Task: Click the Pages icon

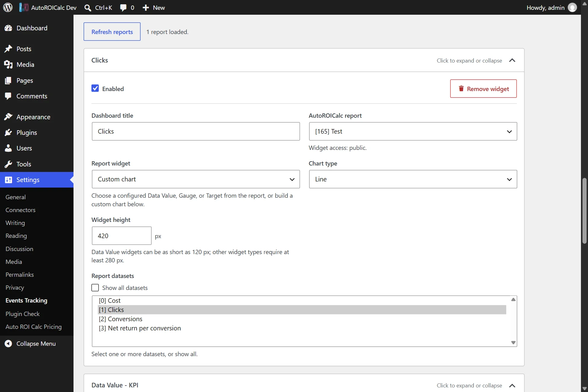Action: coord(8,80)
